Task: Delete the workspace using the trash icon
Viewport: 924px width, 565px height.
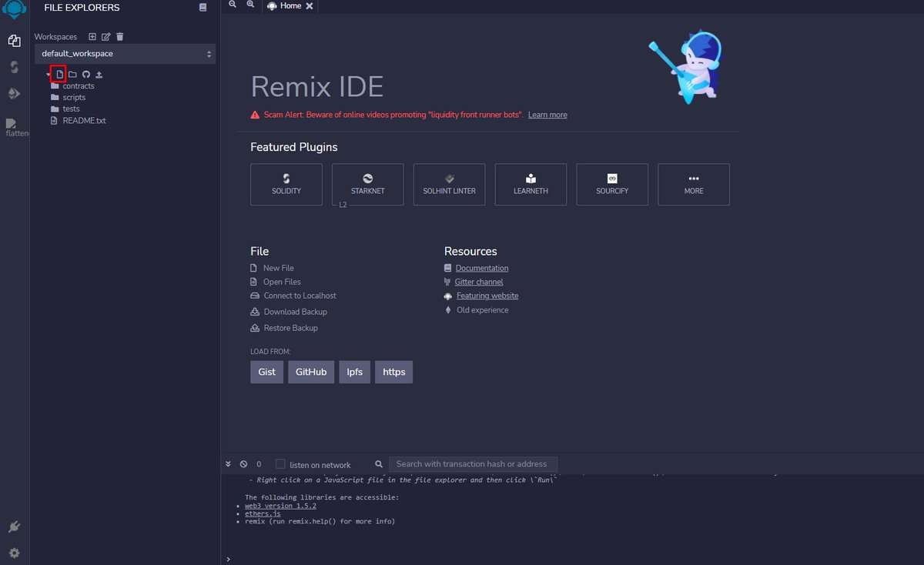Action: coord(119,37)
